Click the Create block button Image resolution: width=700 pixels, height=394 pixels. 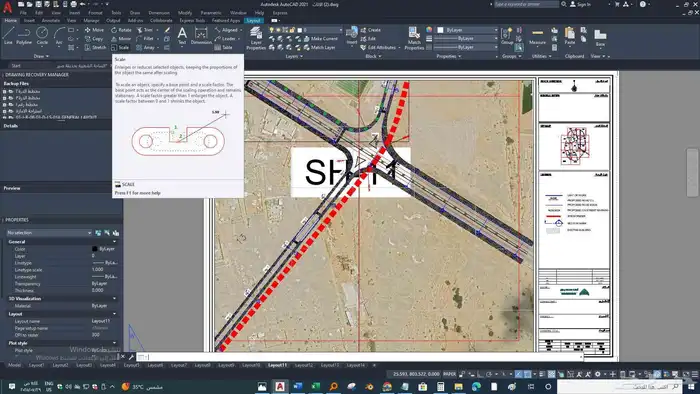371,30
